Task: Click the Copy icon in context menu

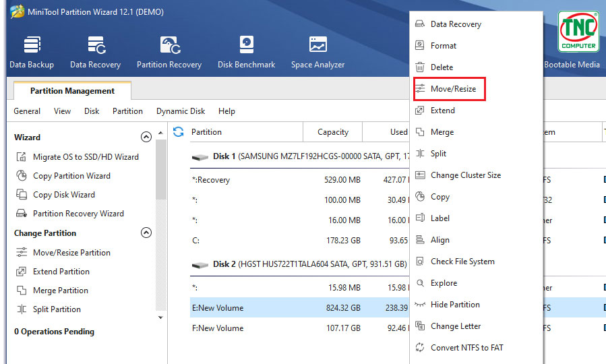Action: (420, 197)
